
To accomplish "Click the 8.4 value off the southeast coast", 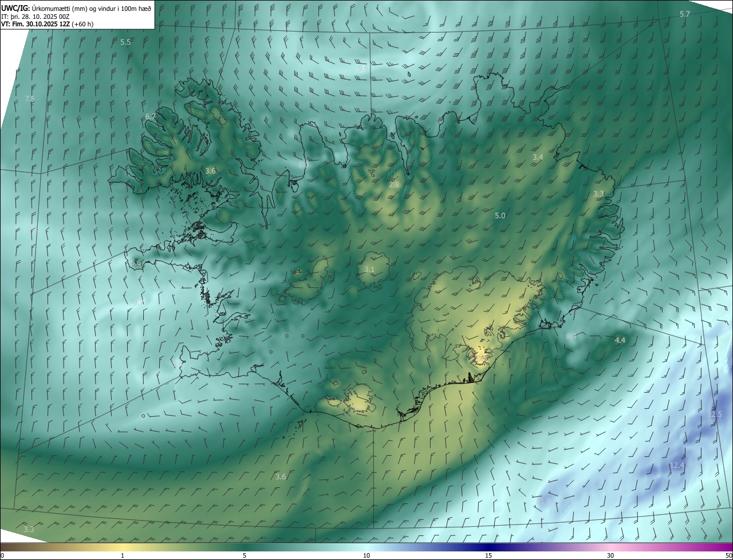I will click(x=571, y=337).
